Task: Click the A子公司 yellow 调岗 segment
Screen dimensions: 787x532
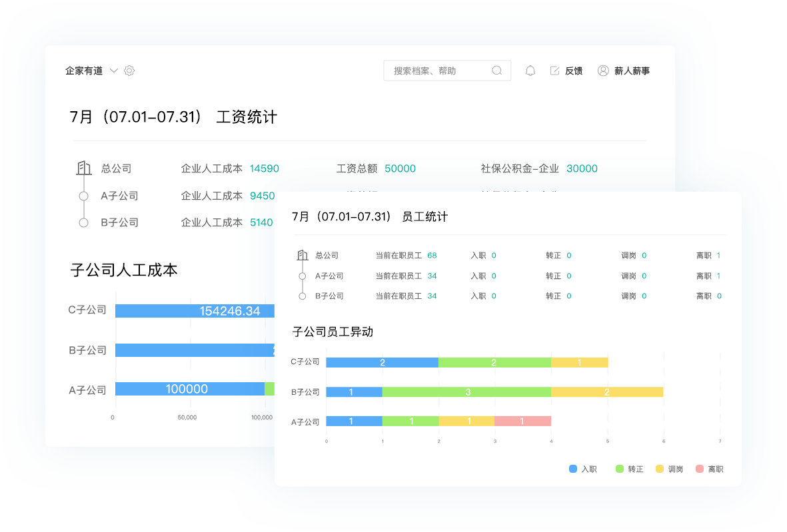Action: [x=466, y=421]
